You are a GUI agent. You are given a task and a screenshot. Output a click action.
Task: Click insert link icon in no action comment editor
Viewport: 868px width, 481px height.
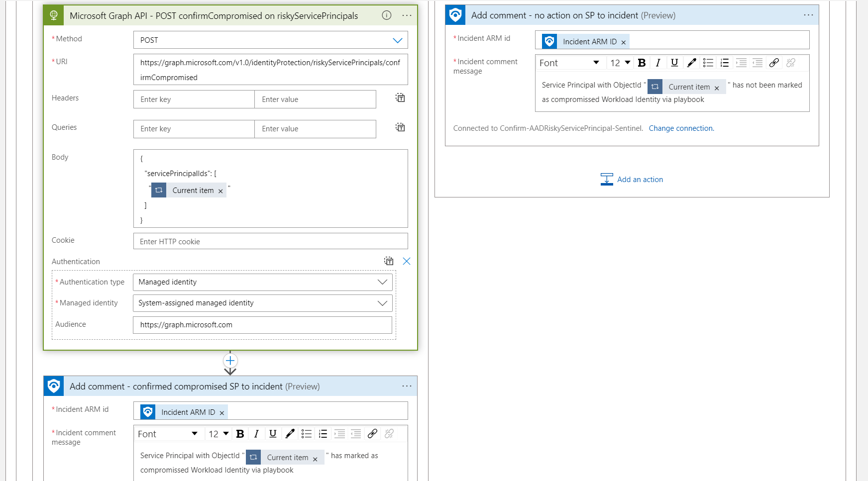(x=774, y=63)
